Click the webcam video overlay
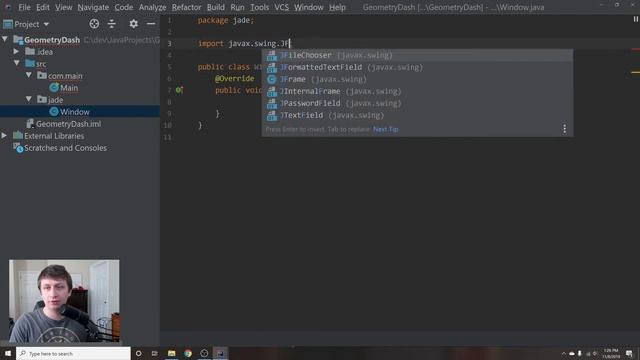Screen dimensions: 640x360 click(64, 301)
